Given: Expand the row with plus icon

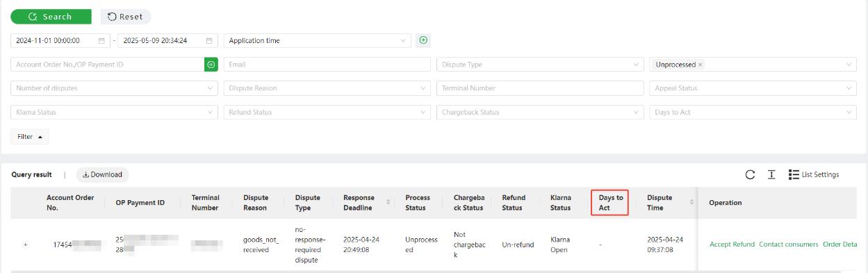Looking at the screenshot, I should click(x=26, y=245).
